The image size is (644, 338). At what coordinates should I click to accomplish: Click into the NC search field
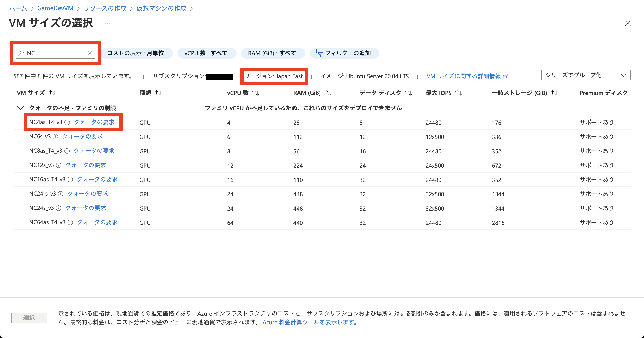[55, 53]
